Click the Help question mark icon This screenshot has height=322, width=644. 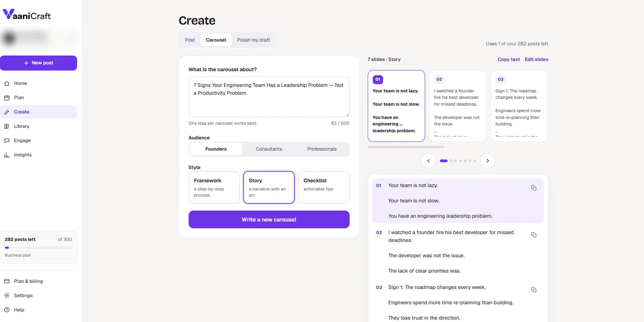tap(7, 310)
